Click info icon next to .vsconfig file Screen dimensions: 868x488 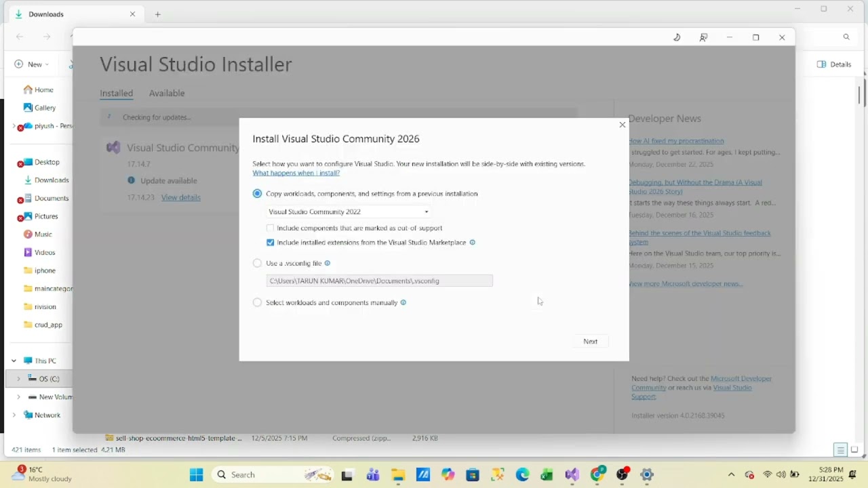[328, 264]
